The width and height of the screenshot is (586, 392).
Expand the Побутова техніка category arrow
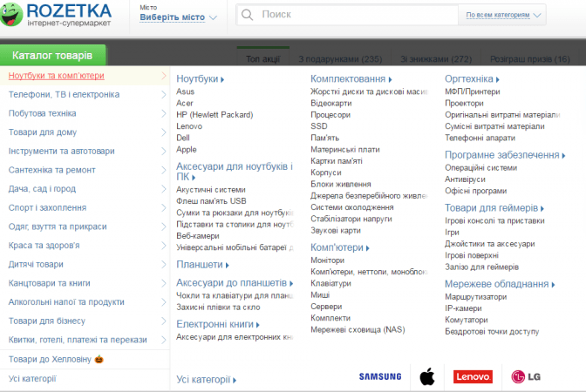point(164,113)
